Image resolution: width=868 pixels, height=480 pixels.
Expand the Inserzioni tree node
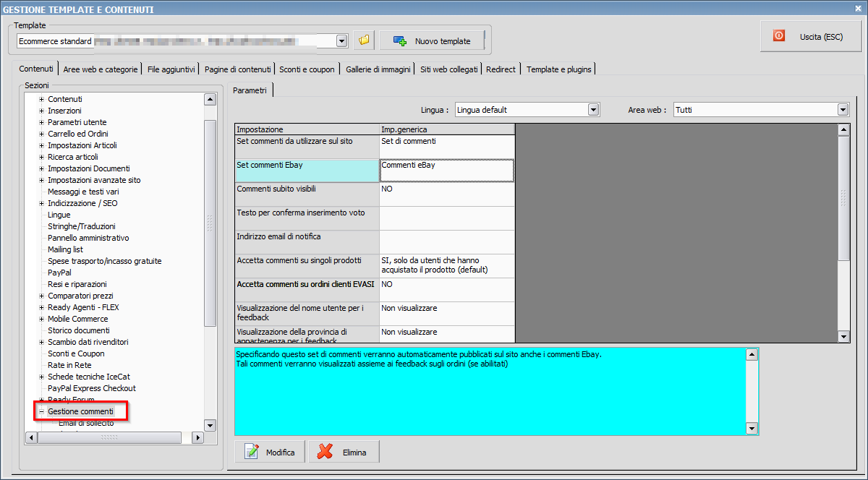[42, 111]
